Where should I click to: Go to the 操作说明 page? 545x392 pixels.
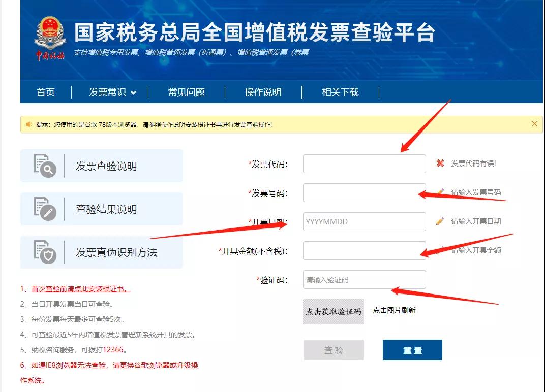(x=263, y=92)
